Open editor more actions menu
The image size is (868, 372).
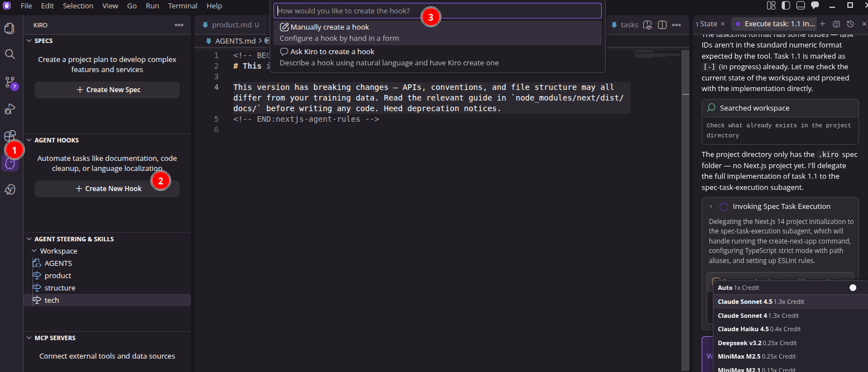pos(677,25)
